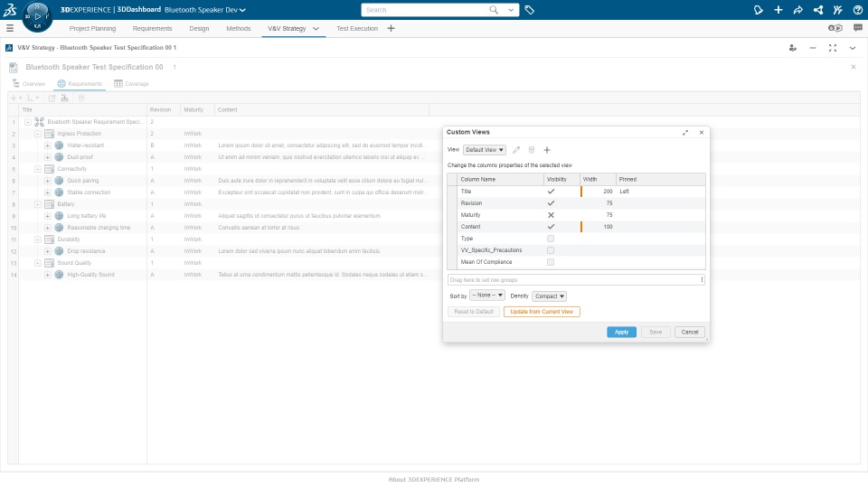Viewport: 868px width, 488px height.
Task: Click Update from Current View
Action: pyautogui.click(x=542, y=312)
